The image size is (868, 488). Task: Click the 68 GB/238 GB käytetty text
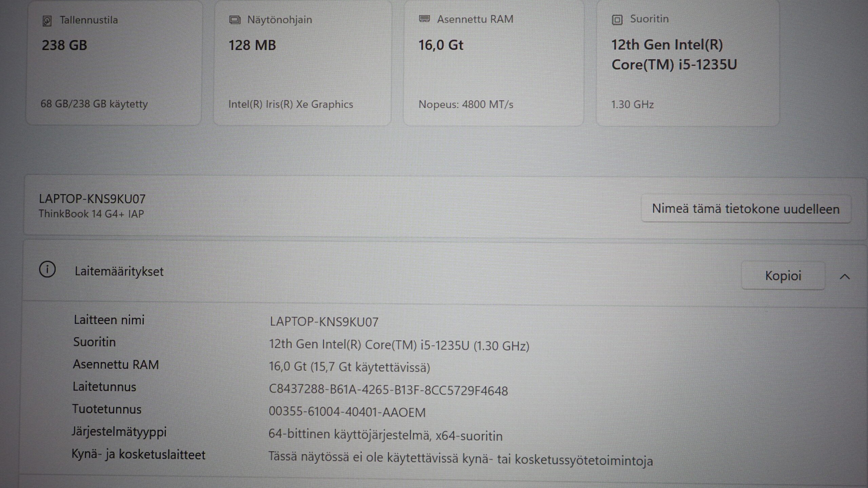94,104
